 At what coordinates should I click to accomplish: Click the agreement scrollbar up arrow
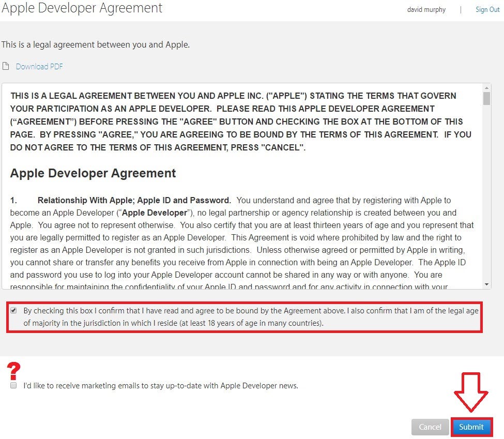click(486, 88)
